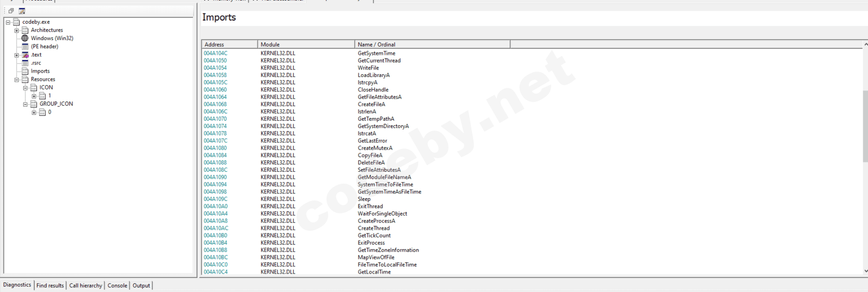Click the Imports page heading
Viewport: 868px width, 292px height.
click(x=219, y=17)
